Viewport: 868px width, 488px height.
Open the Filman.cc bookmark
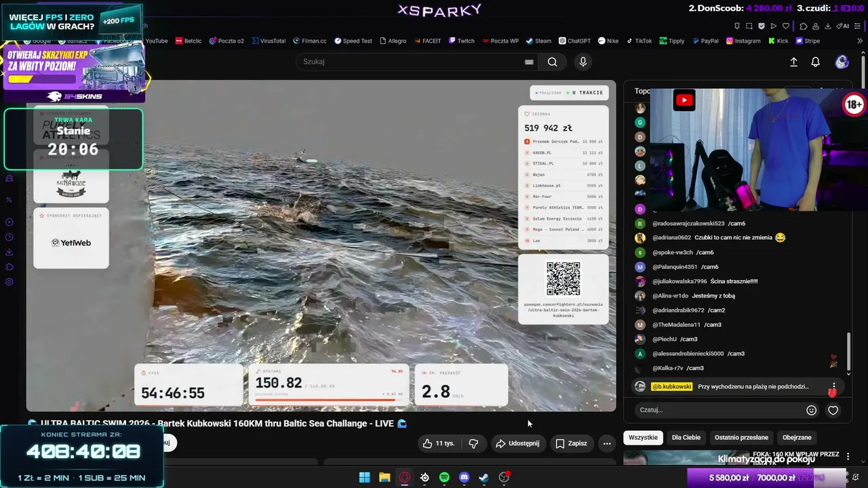click(x=309, y=41)
